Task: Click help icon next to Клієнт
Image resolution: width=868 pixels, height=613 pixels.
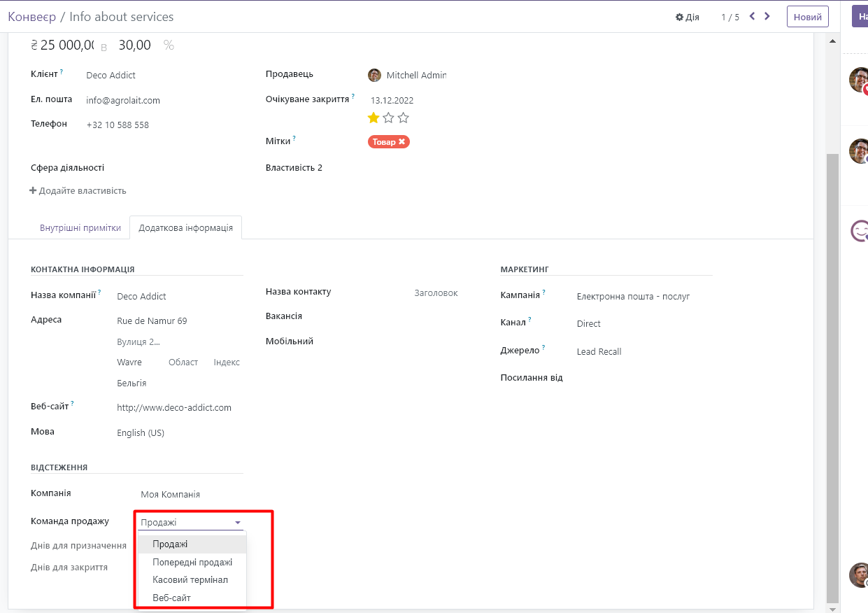Action: tap(62, 71)
